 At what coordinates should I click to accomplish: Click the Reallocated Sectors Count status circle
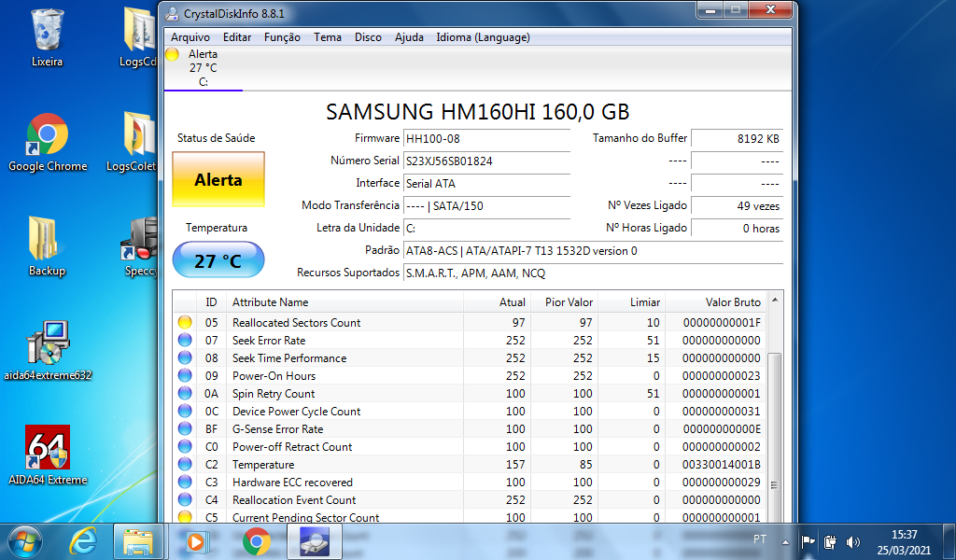(x=185, y=322)
